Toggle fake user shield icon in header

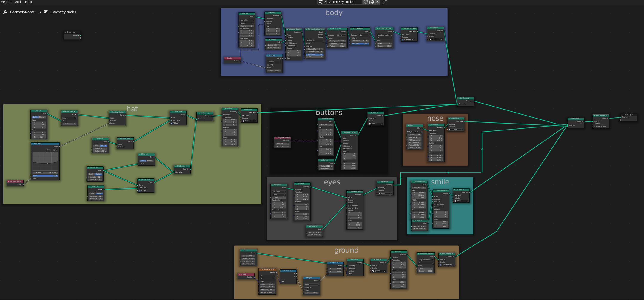coord(366,2)
